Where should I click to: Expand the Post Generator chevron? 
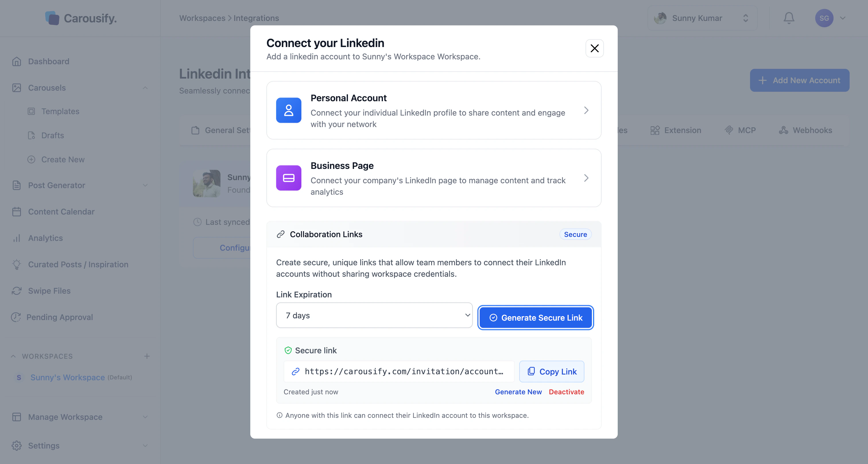[x=145, y=185]
